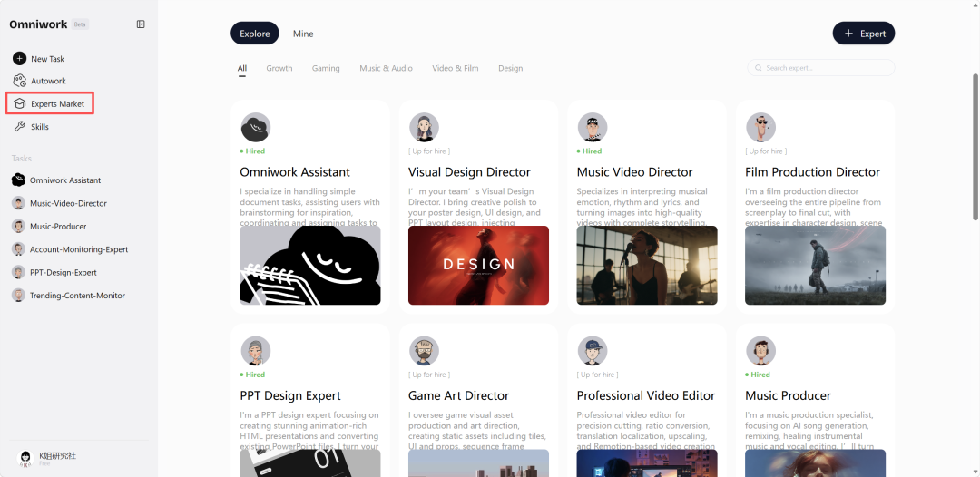Focus the Search expert input field
This screenshot has width=980, height=477.
click(x=820, y=67)
